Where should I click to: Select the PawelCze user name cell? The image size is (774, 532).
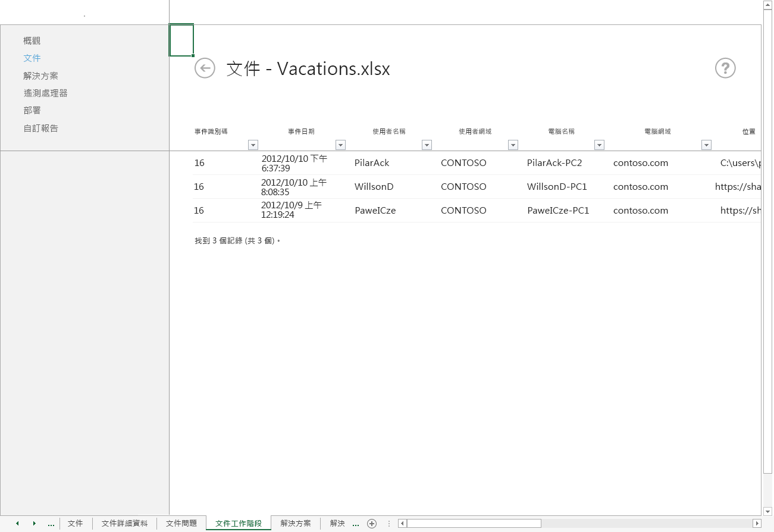pyautogui.click(x=375, y=211)
